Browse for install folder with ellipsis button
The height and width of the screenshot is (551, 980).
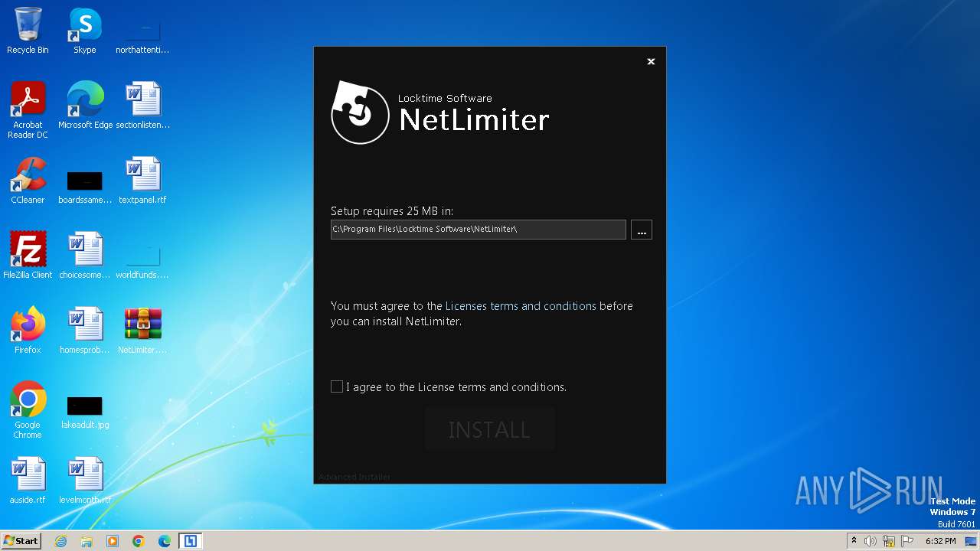(x=642, y=230)
